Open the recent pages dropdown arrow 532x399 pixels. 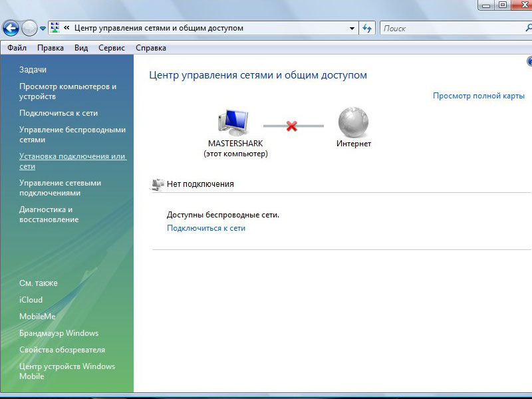pos(43,29)
